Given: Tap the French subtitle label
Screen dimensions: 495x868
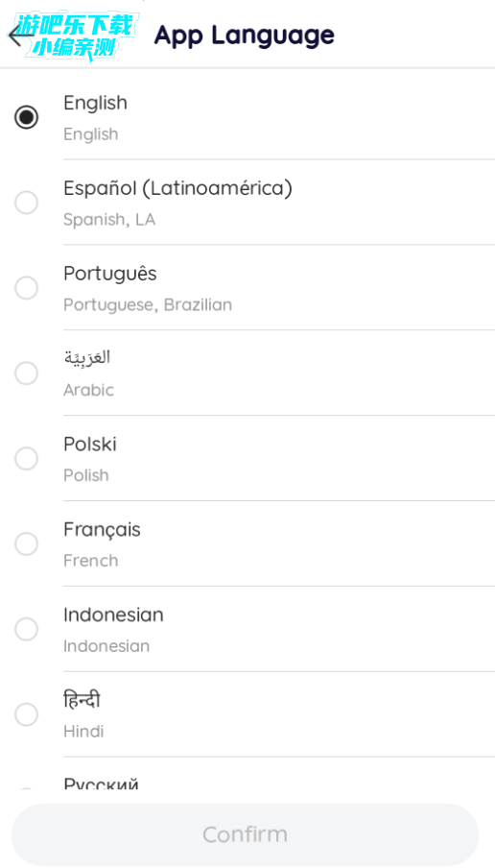Looking at the screenshot, I should coord(91,561).
